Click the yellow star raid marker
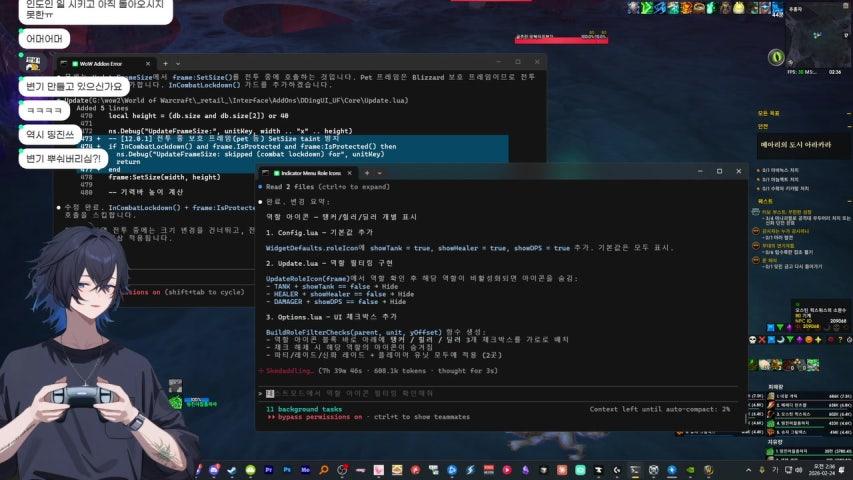The image size is (853, 480). [x=818, y=340]
